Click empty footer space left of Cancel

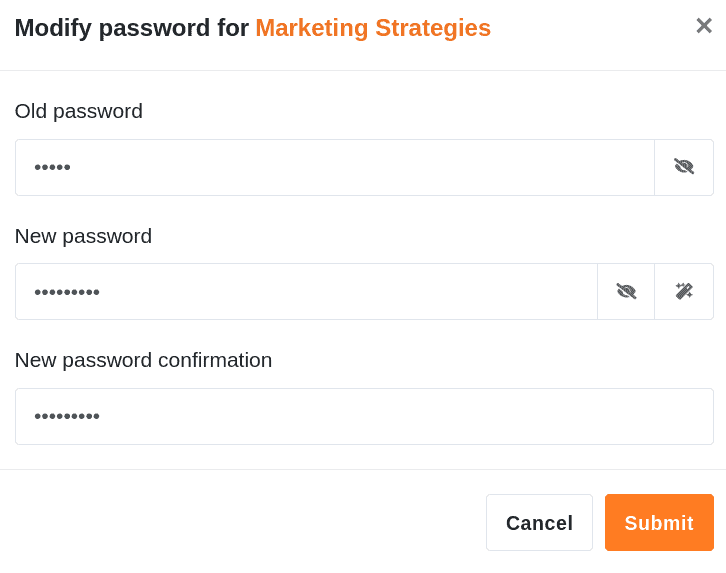click(250, 522)
